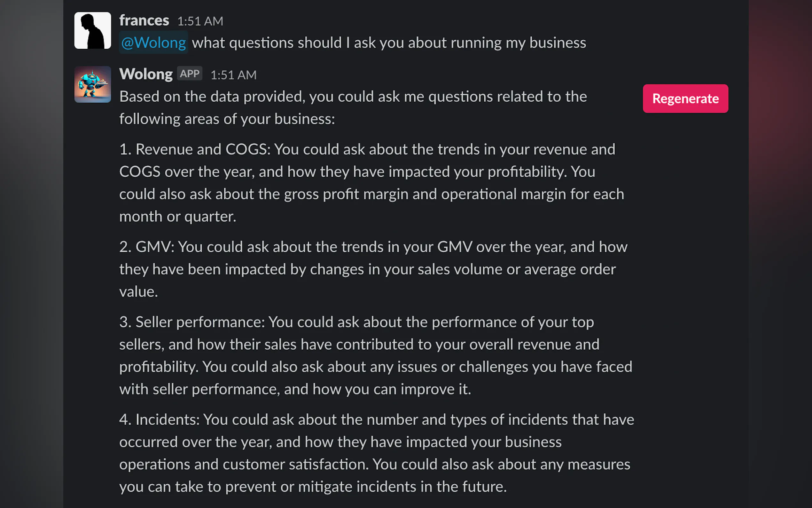812x508 pixels.
Task: Click the sentence about gross profit margin
Action: coord(371,194)
